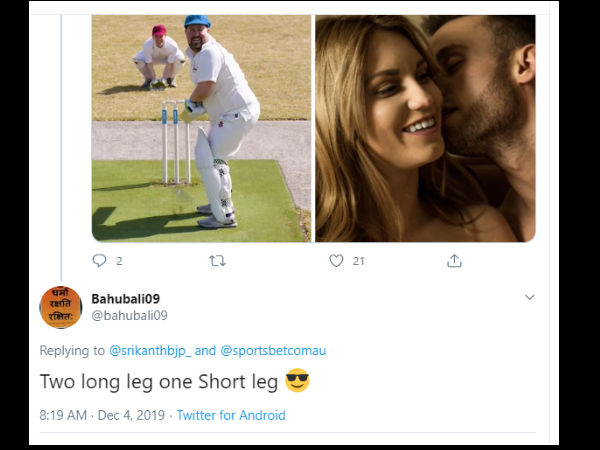The height and width of the screenshot is (450, 600).
Task: Expand the tweet options chevron
Action: (530, 298)
